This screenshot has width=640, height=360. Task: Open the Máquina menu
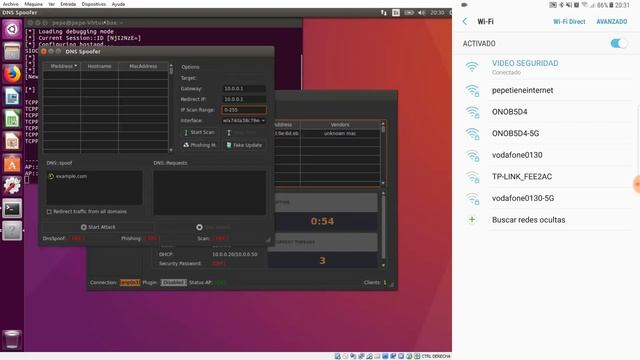click(33, 4)
